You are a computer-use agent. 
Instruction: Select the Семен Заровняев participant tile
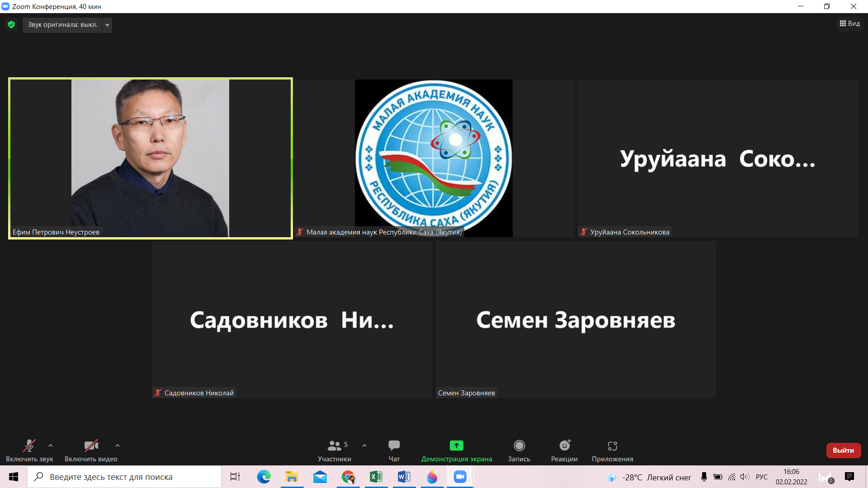click(576, 319)
